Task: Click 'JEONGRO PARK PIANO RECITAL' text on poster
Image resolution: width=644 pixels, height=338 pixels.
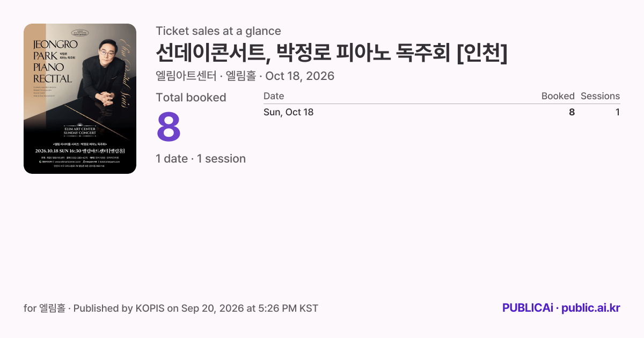Action: coord(56,61)
